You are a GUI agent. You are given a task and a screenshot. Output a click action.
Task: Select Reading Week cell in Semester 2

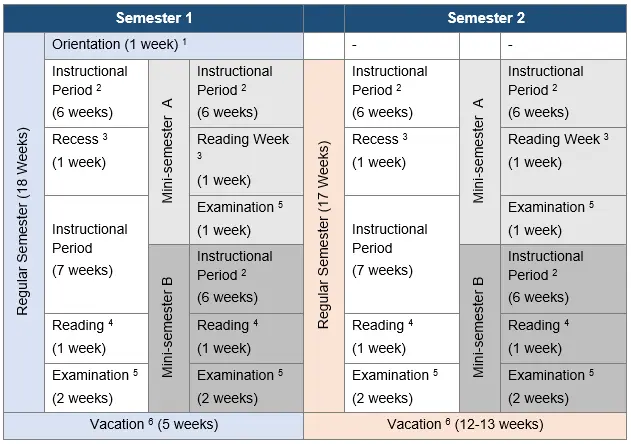pos(560,150)
